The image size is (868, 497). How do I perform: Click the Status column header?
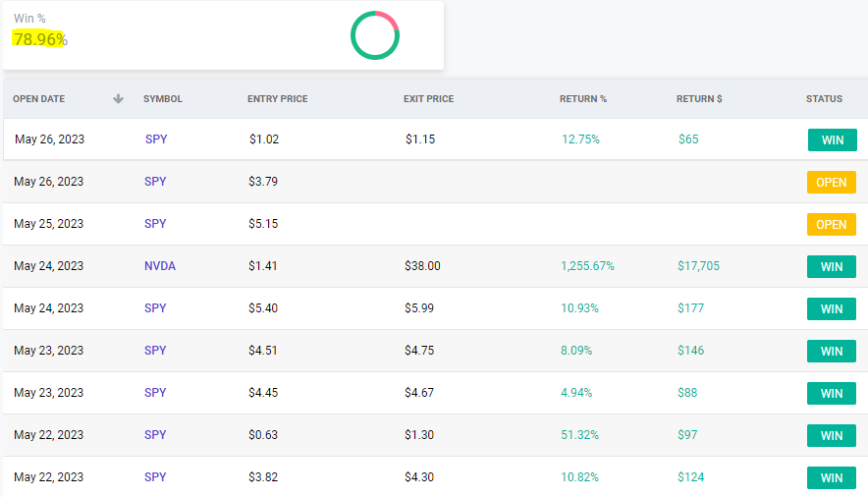824,99
